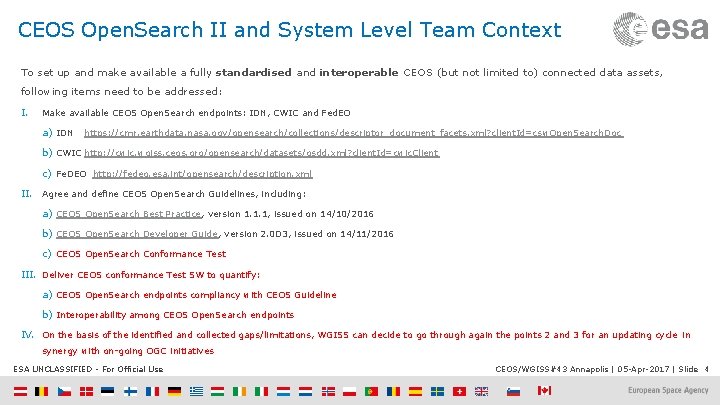
Task: Click 'On the basis of the identified' paragraph
Action: (366, 343)
